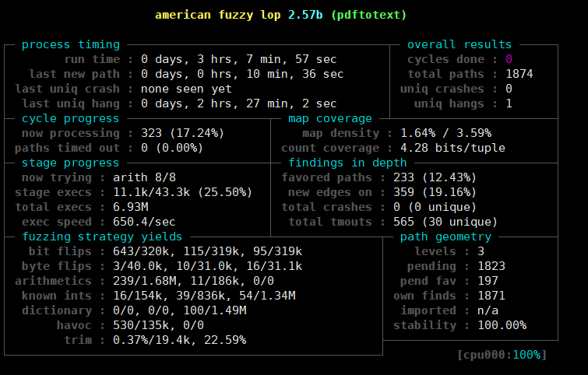Click the 'stability' label
Image resolution: width=588 pixels, height=375 pixels.
pos(425,325)
